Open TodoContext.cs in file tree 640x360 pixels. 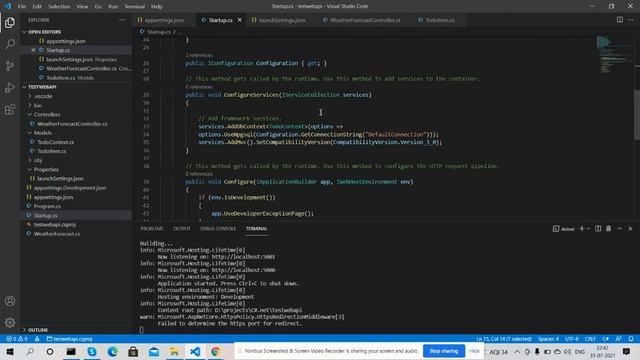click(x=56, y=142)
